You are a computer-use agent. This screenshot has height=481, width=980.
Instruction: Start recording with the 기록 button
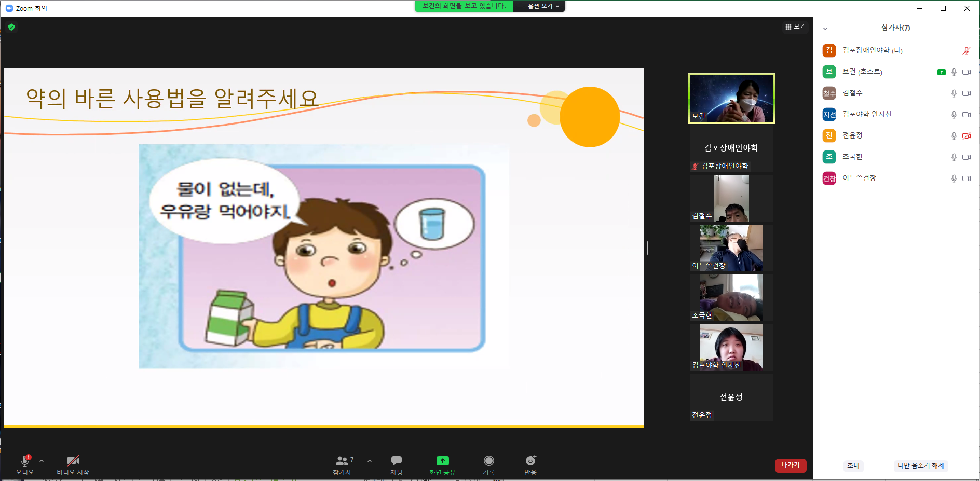pos(489,464)
